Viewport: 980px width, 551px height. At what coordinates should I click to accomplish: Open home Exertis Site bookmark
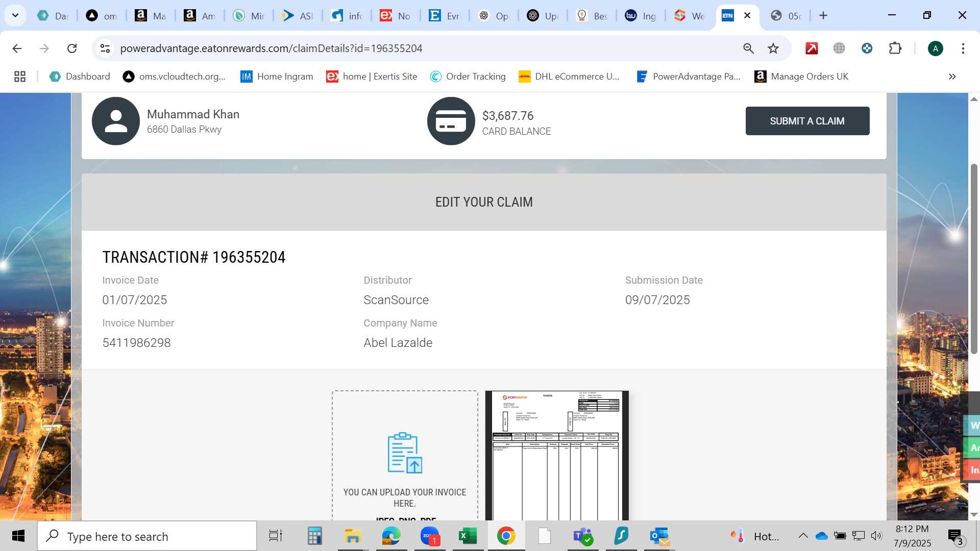[372, 77]
